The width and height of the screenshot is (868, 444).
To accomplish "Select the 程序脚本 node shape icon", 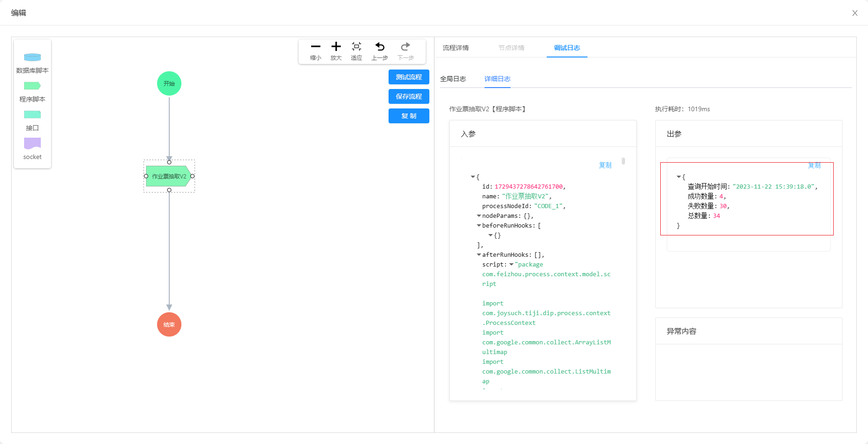I will click(32, 86).
